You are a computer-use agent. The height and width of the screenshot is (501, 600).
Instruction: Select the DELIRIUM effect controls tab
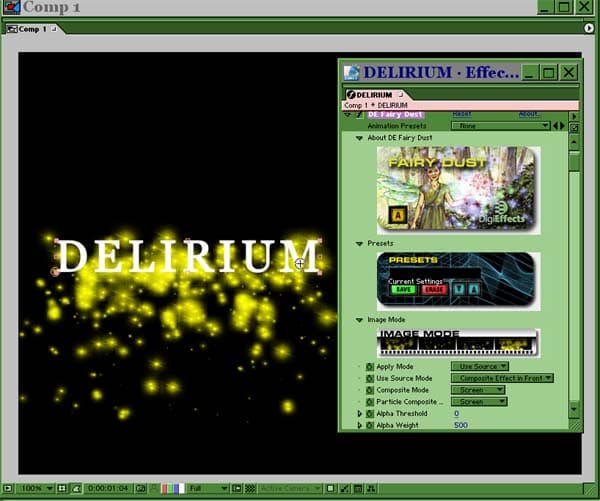(x=375, y=95)
